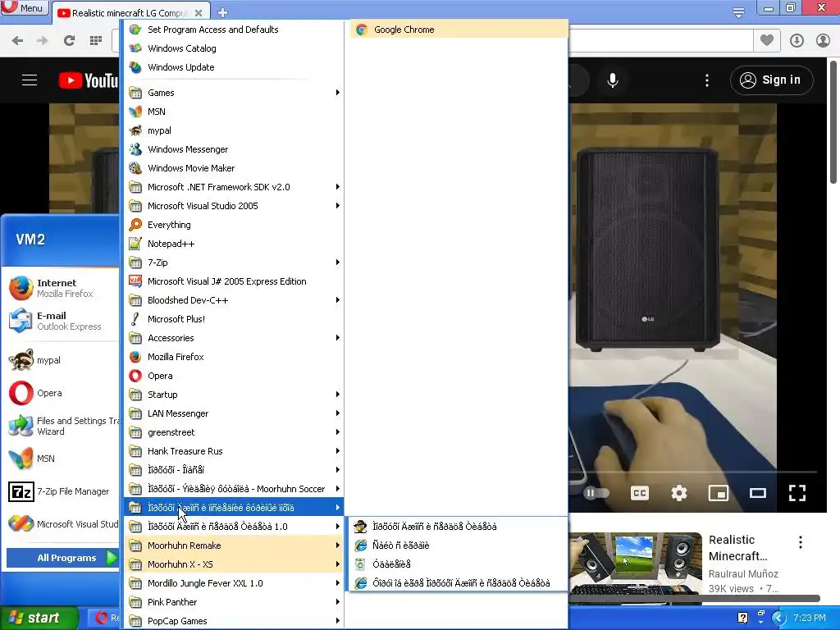
Task: Reload the current page
Action: coord(69,40)
